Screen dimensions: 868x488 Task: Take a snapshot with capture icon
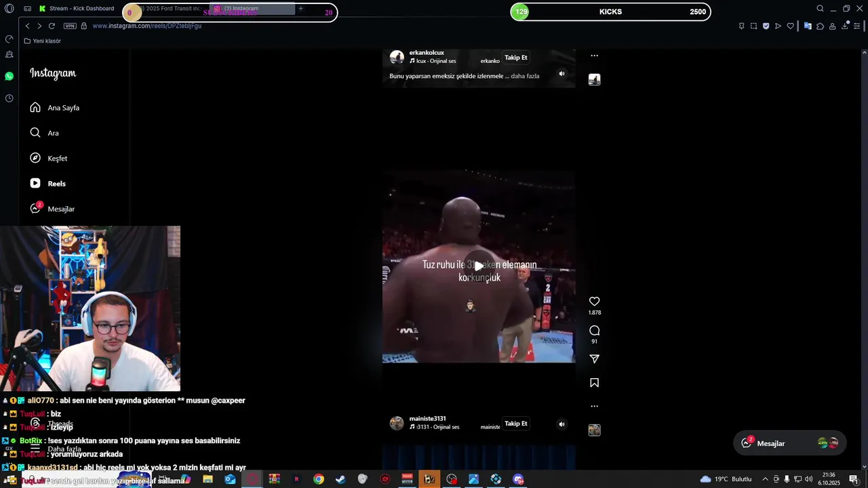pos(753,26)
